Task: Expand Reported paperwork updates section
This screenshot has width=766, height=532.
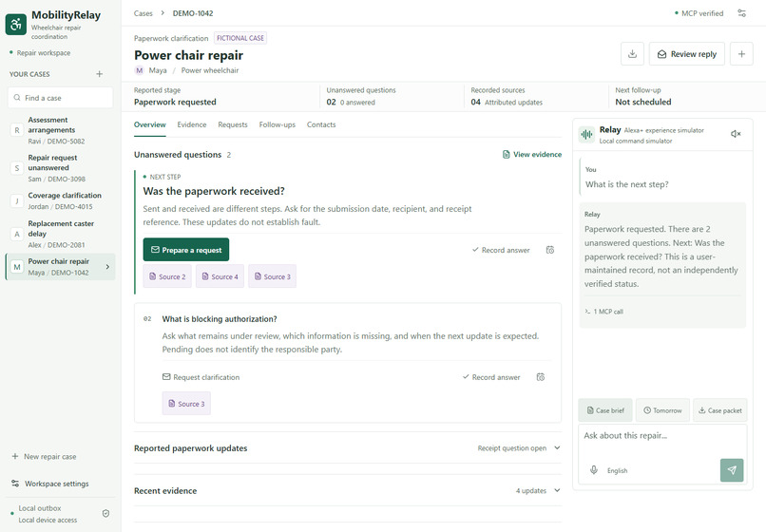Action: (347, 448)
